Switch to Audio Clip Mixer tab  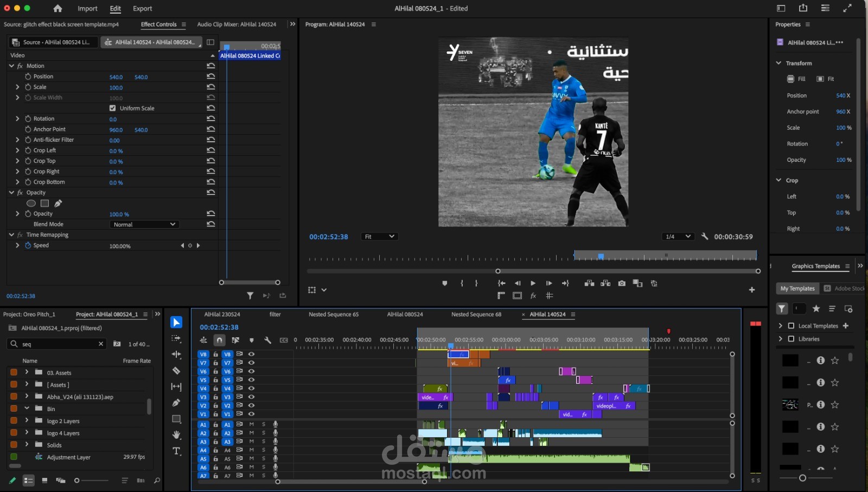(x=237, y=24)
